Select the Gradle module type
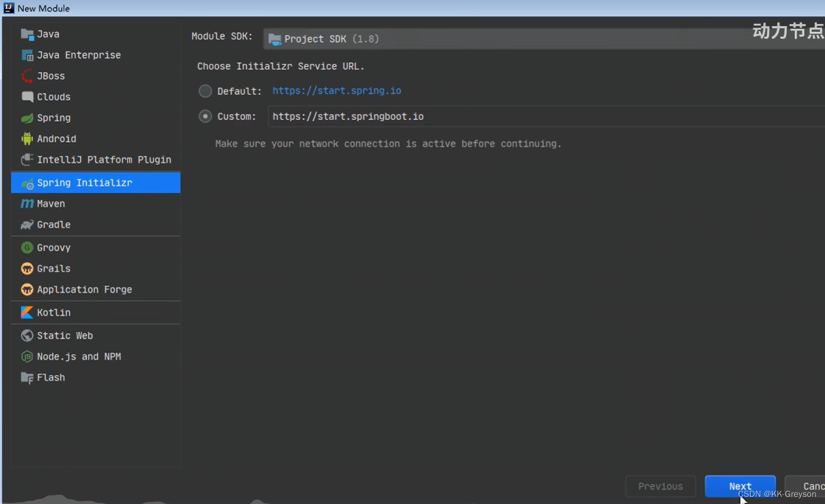 (96, 225)
